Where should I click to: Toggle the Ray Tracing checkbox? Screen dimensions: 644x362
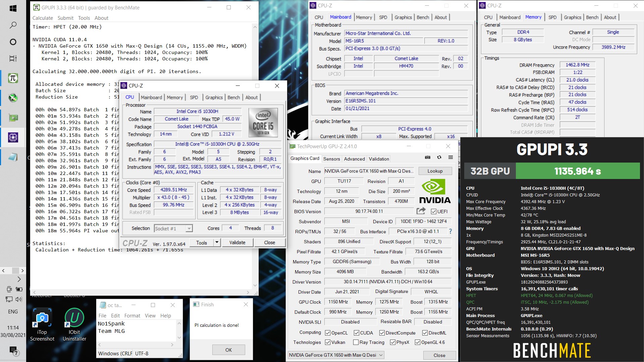point(356,342)
